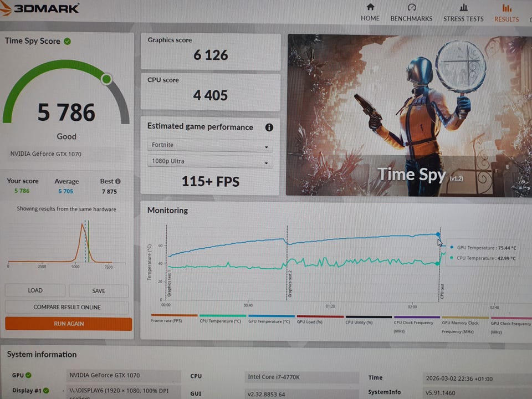Image resolution: width=532 pixels, height=399 pixels.
Task: Click the Your score value 5 786
Action: point(22,191)
